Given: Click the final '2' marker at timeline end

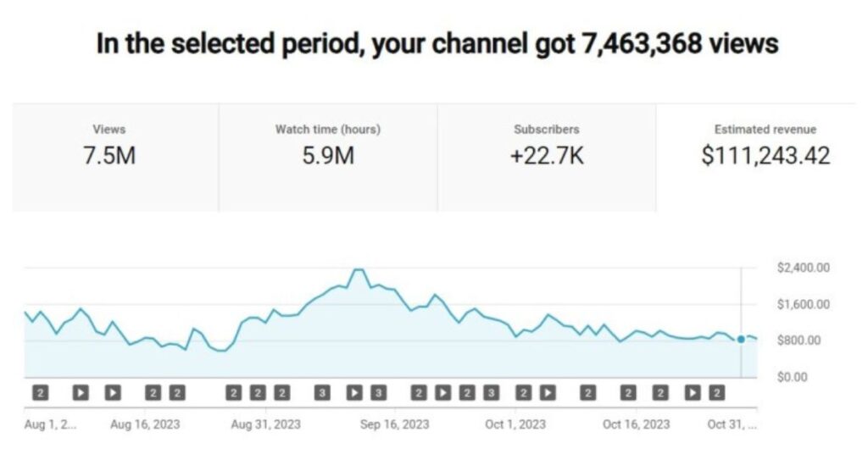Looking at the screenshot, I should click(717, 393).
